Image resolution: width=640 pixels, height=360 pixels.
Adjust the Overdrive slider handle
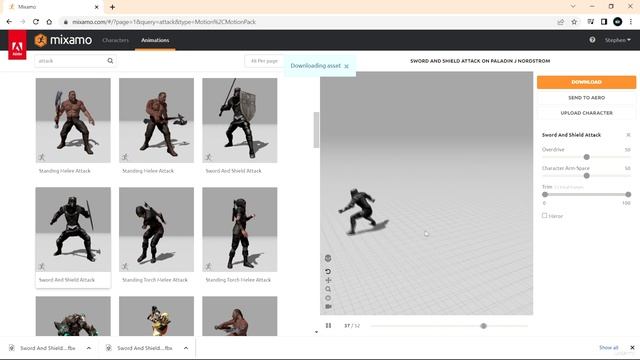pyautogui.click(x=587, y=157)
